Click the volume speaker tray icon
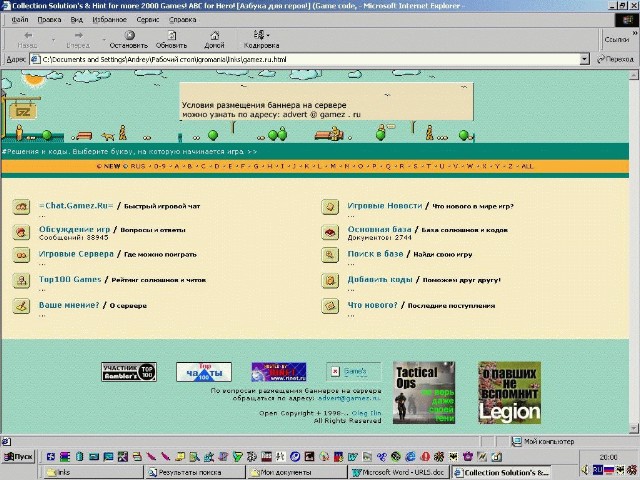 (x=585, y=470)
